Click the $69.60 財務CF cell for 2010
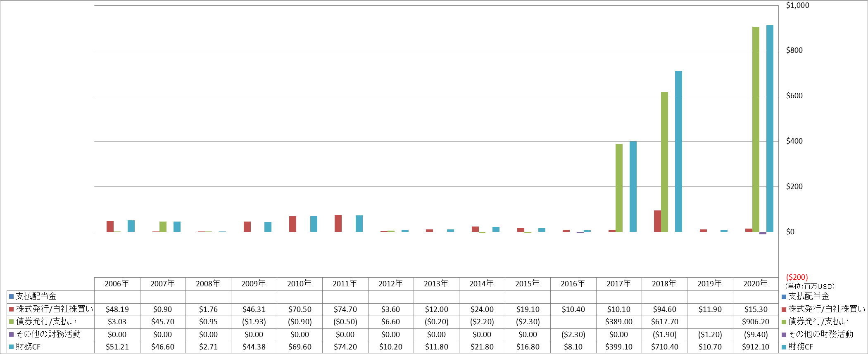 pos(300,347)
